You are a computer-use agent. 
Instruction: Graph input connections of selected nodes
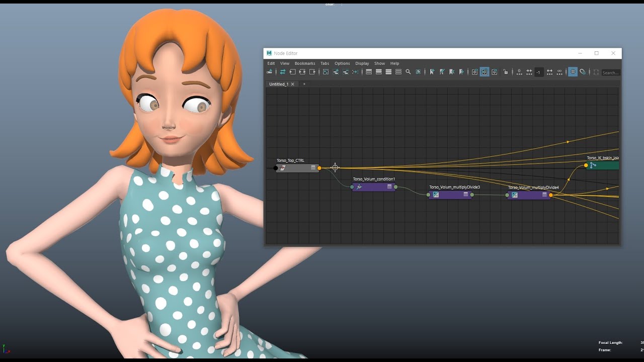tap(292, 72)
